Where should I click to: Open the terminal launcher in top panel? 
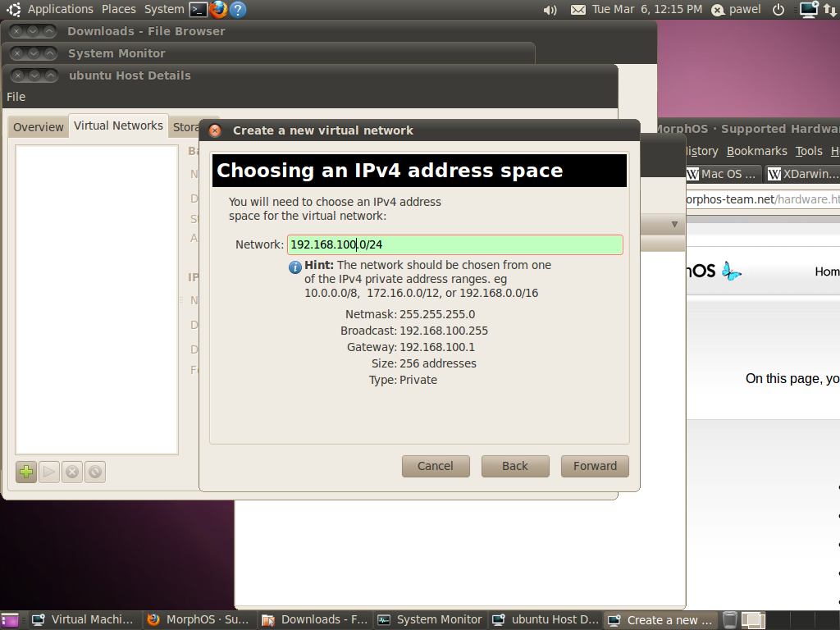pyautogui.click(x=198, y=10)
